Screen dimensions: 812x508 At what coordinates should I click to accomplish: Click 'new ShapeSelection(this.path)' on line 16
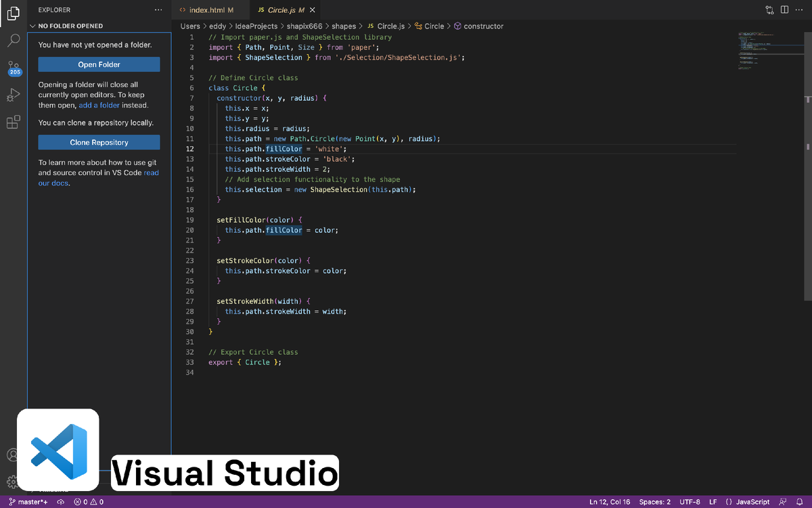[353, 190]
